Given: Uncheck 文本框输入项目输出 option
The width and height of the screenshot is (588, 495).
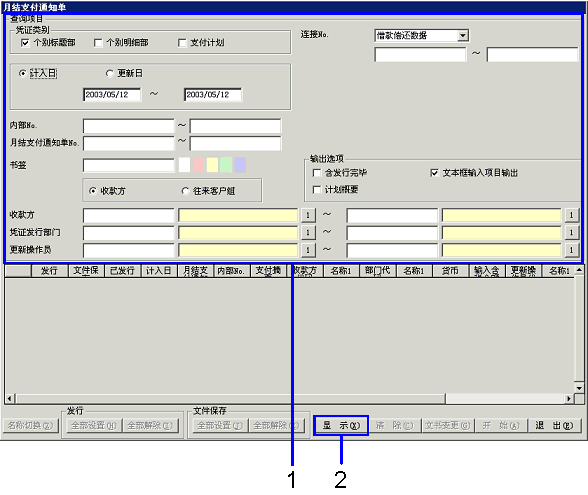Looking at the screenshot, I should coord(434,173).
